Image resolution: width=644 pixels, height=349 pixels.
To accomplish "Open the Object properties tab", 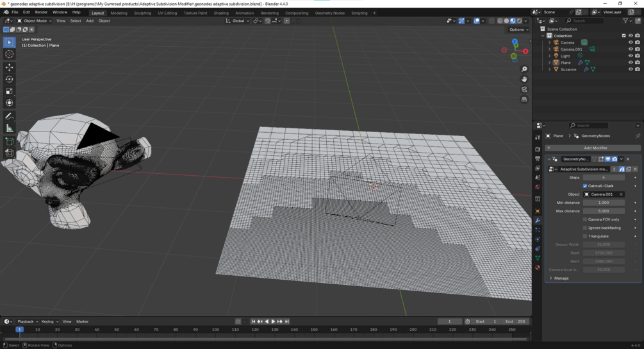I will pos(538,211).
